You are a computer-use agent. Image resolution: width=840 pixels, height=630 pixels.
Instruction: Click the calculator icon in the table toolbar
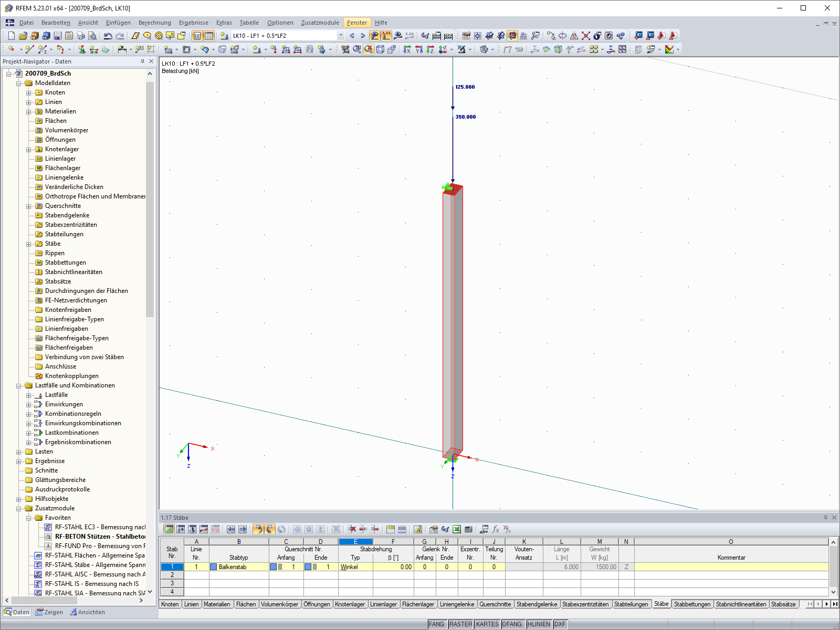coord(468,529)
